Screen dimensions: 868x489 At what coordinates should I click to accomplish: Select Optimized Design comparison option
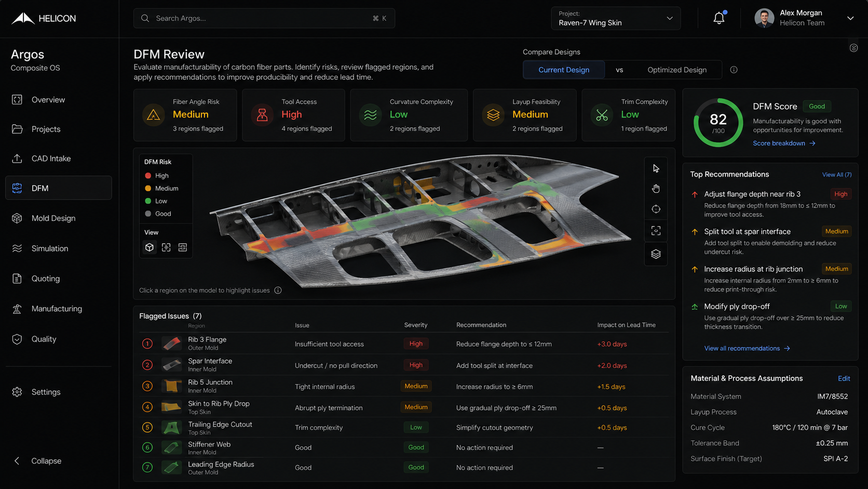coord(676,70)
